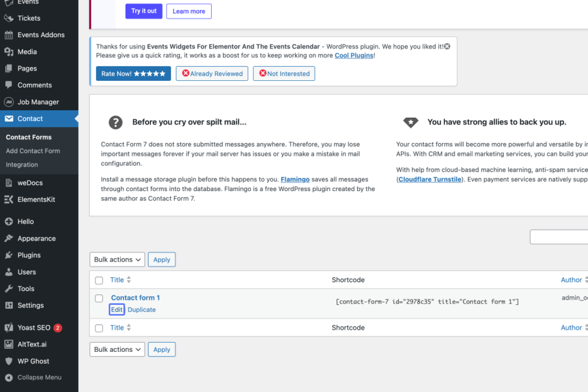Click the Job Manager icon
Image resolution: width=588 pixels, height=392 pixels.
(9, 102)
